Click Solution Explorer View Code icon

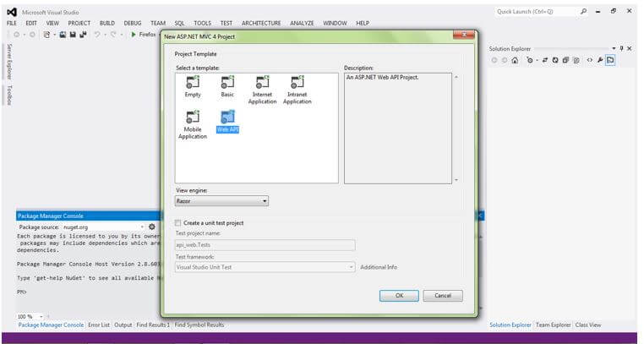click(590, 60)
